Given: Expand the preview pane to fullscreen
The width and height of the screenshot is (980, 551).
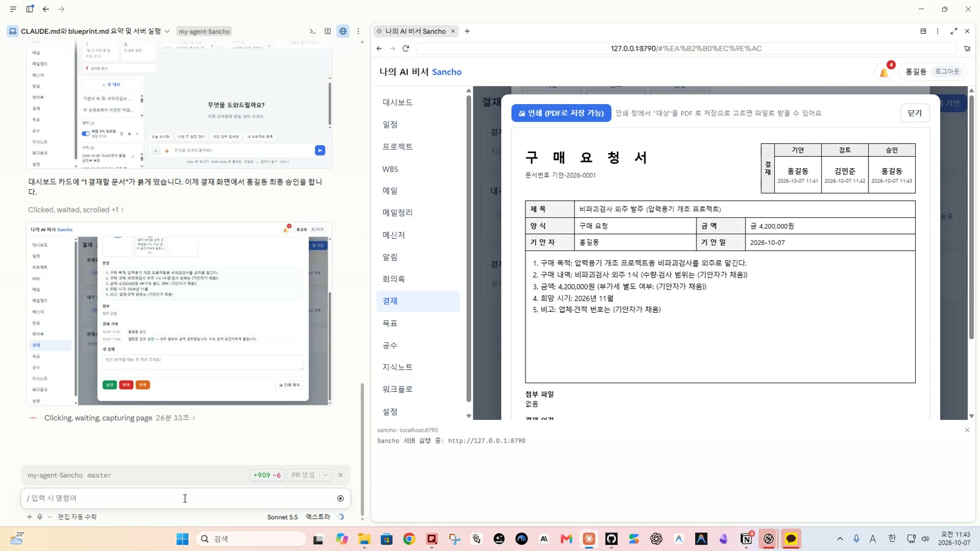Looking at the screenshot, I should pyautogui.click(x=954, y=31).
